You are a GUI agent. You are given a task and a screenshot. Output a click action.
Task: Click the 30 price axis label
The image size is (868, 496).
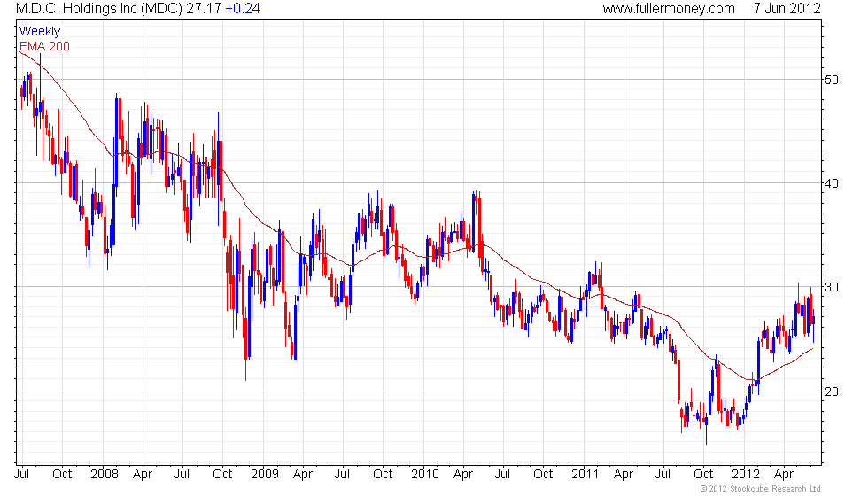(831, 287)
